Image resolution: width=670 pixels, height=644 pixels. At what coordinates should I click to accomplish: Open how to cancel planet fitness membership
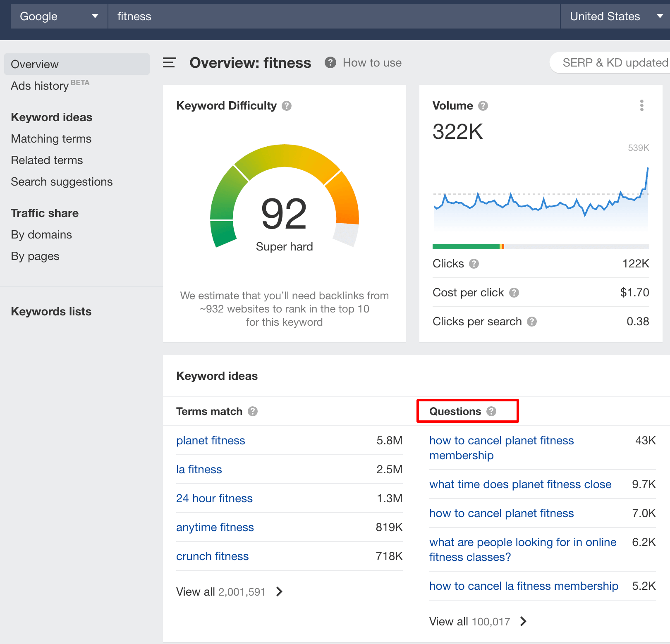tap(502, 448)
